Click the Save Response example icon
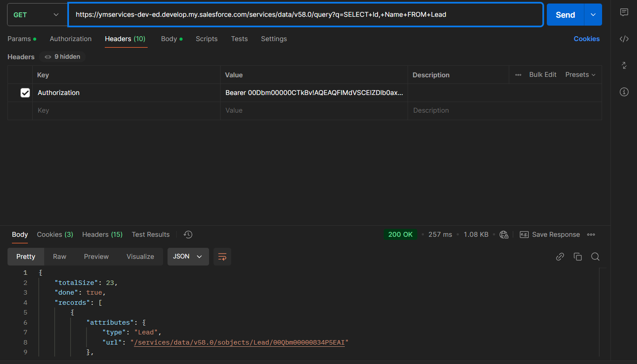This screenshot has width=637, height=364. pos(524,235)
